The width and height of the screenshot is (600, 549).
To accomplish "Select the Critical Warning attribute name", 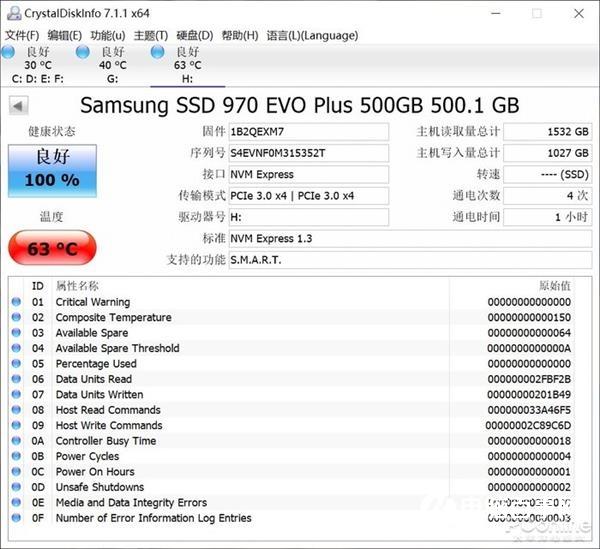I will tap(93, 302).
